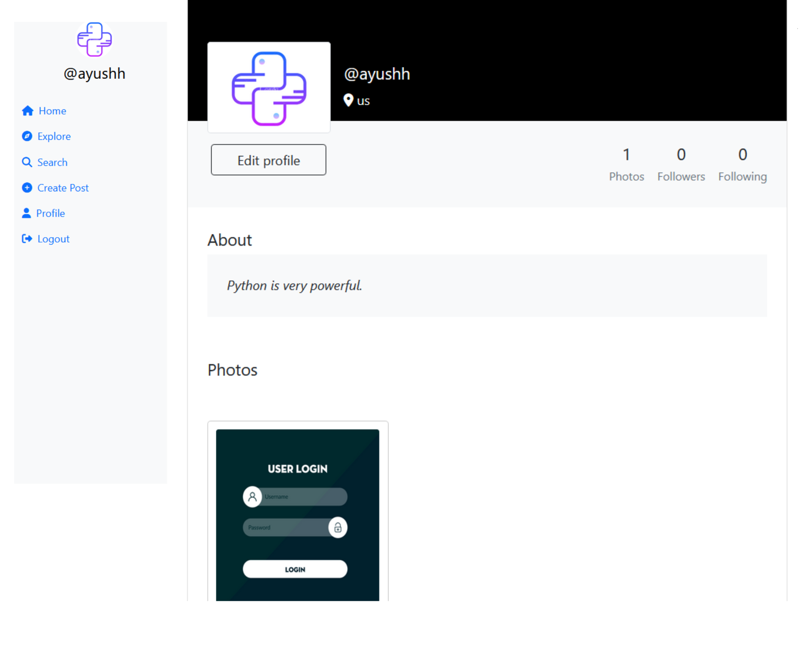The width and height of the screenshot is (812, 650).
Task: Click the small Python logo in sidebar
Action: tap(95, 39)
